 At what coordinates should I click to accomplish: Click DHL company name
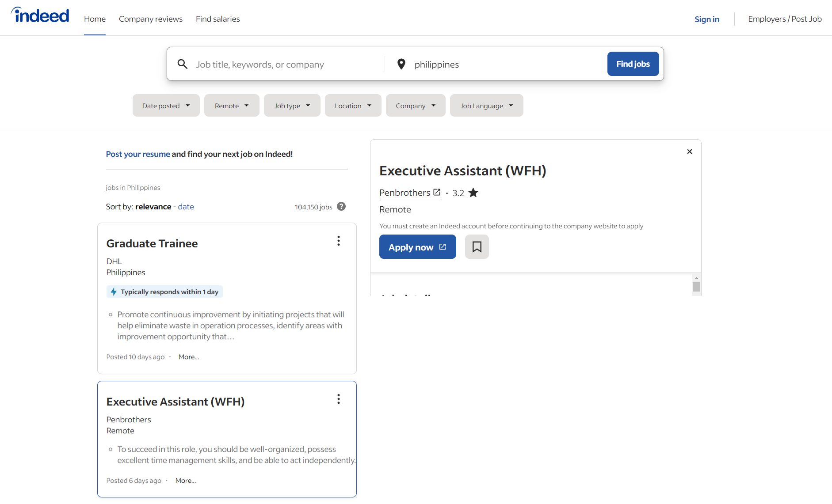(114, 261)
